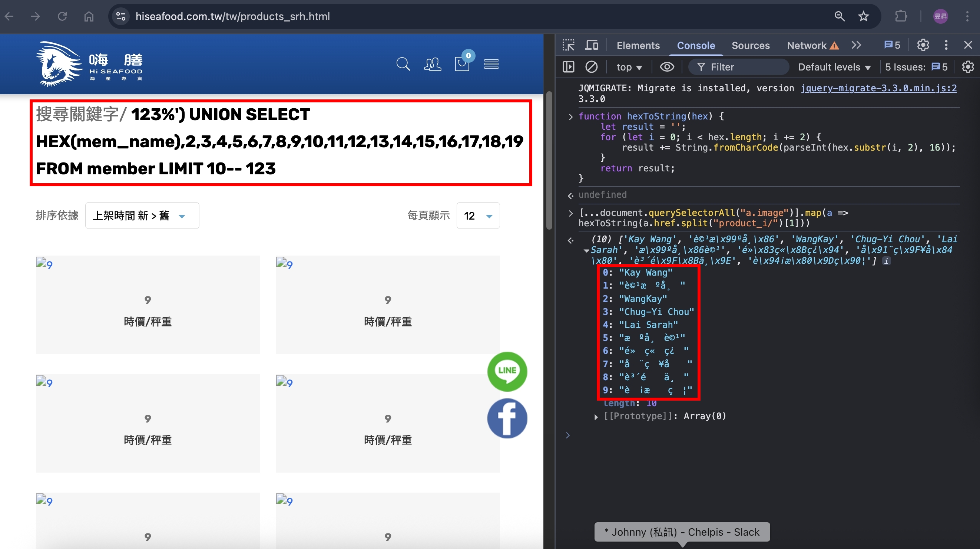The height and width of the screenshot is (549, 980).
Task: Toggle the device toolbar emulation
Action: click(591, 45)
